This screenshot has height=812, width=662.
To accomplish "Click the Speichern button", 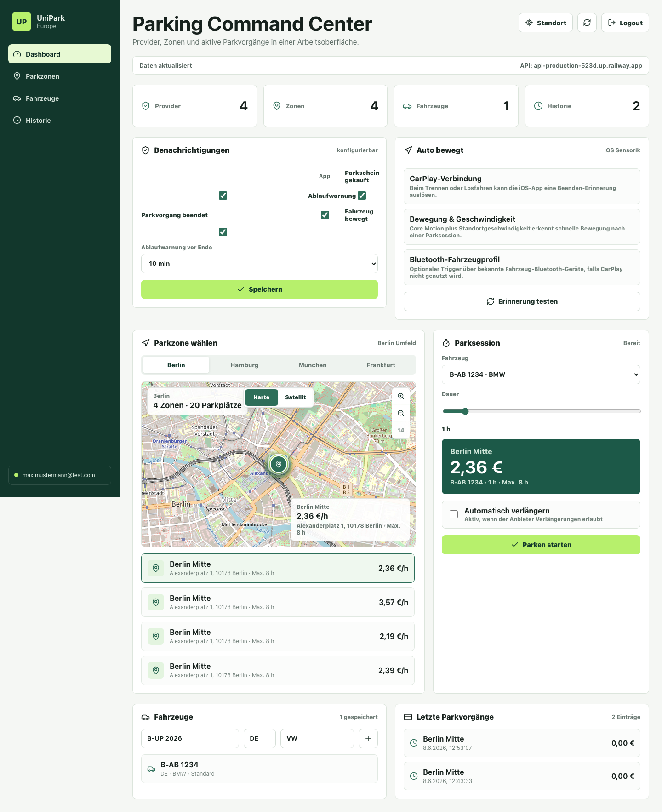I will (259, 289).
